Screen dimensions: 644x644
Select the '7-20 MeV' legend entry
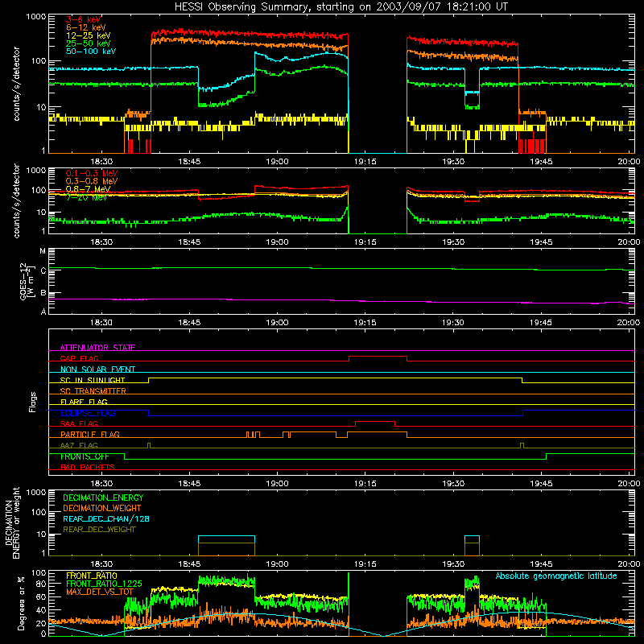86,197
